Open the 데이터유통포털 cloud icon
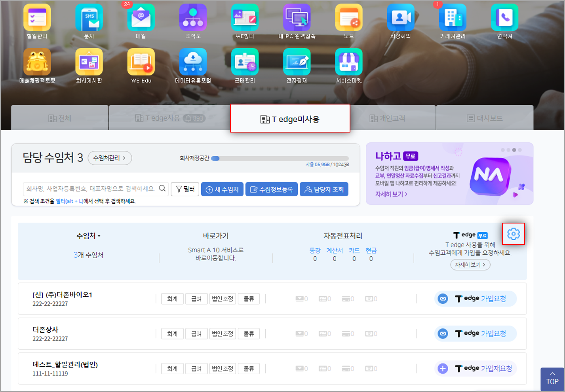Image resolution: width=565 pixels, height=392 pixels. pyautogui.click(x=193, y=62)
